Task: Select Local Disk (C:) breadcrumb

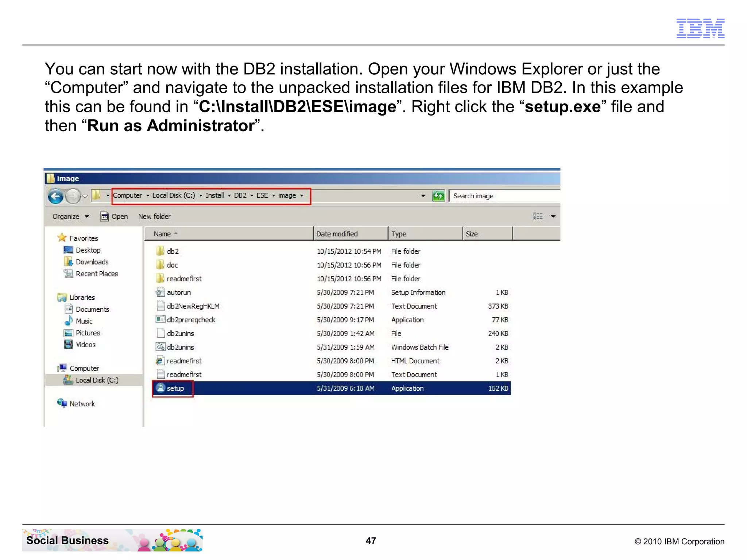Action: 174,195
